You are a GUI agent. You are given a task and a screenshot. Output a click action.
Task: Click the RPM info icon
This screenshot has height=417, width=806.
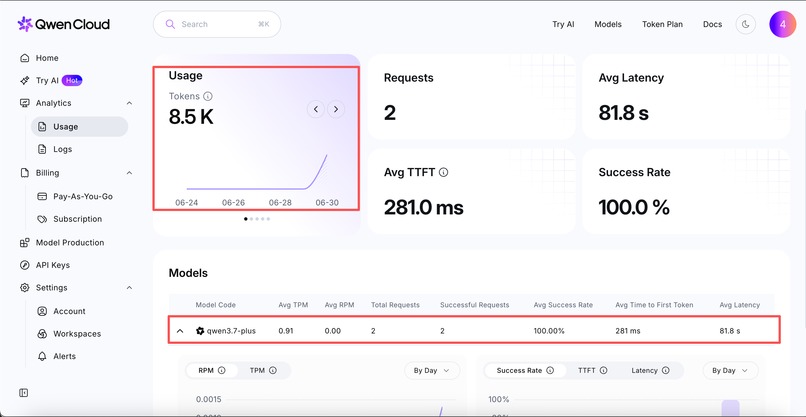[x=222, y=370]
